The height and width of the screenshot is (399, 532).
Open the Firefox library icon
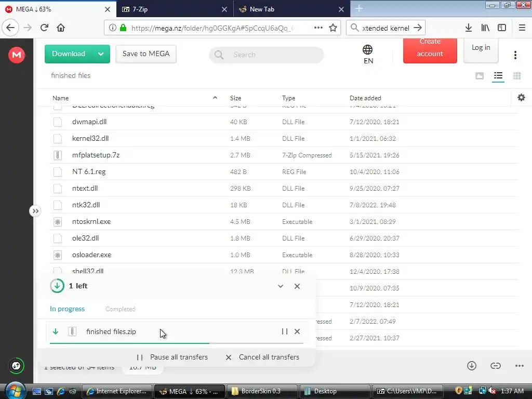[x=485, y=28]
